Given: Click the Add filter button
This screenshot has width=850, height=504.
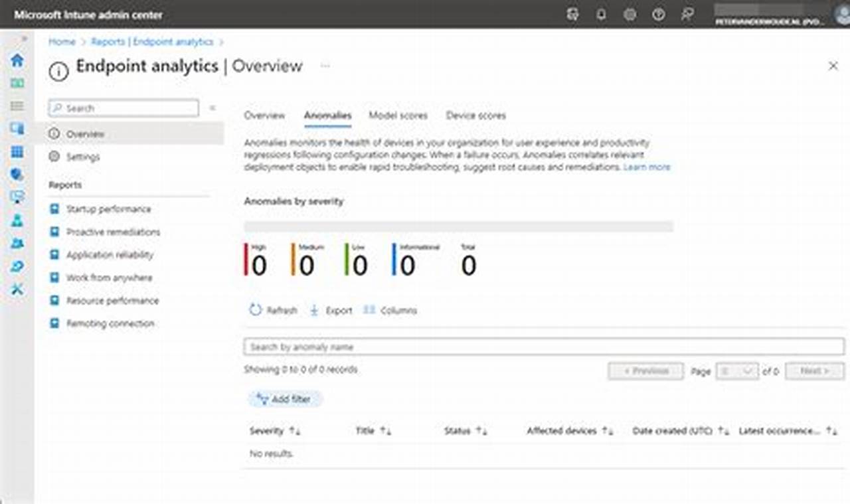Looking at the screenshot, I should [286, 399].
